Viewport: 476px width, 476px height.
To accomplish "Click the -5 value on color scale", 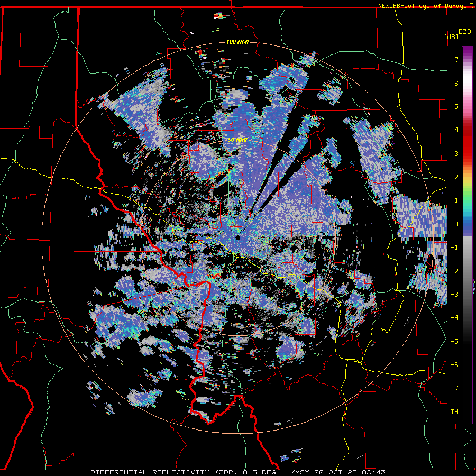I will [454, 341].
